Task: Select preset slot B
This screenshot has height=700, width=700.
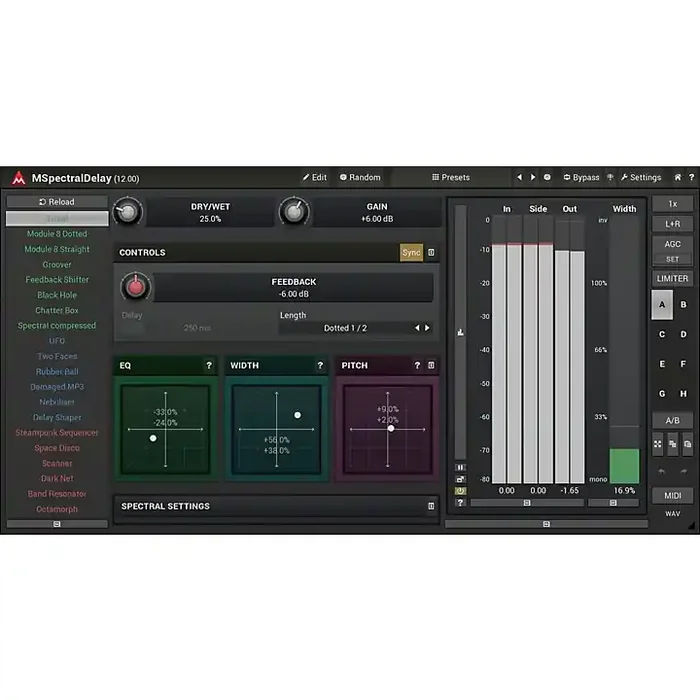Action: pyautogui.click(x=683, y=304)
